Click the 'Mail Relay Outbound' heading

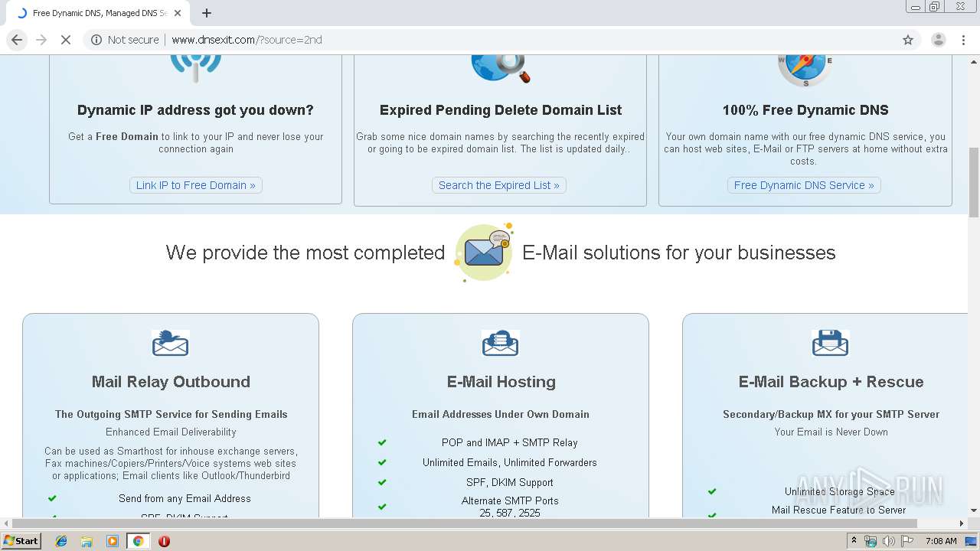click(171, 382)
